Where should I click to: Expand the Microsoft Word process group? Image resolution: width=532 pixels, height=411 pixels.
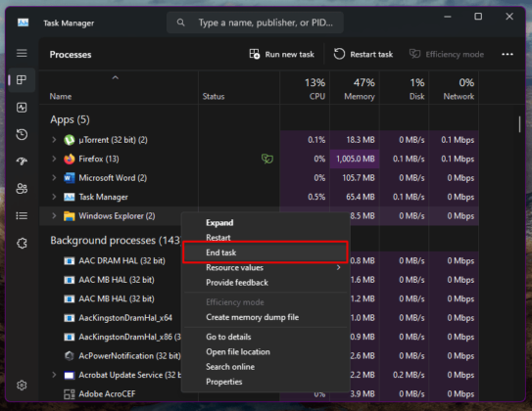pyautogui.click(x=54, y=177)
